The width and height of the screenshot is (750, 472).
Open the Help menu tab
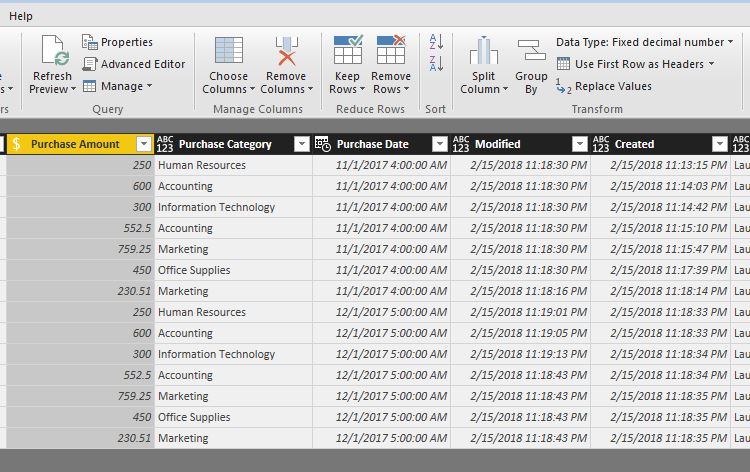pos(21,16)
